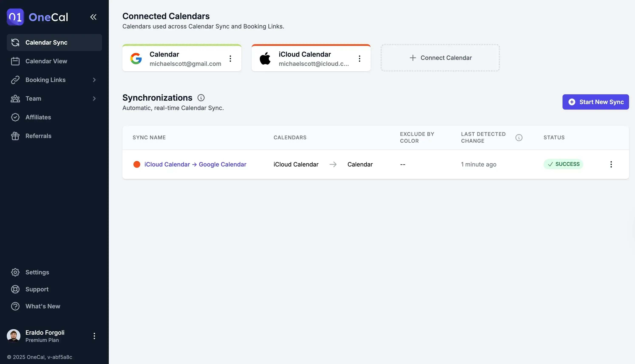The image size is (635, 364).
Task: Click the Calendar View icon
Action: tap(15, 61)
